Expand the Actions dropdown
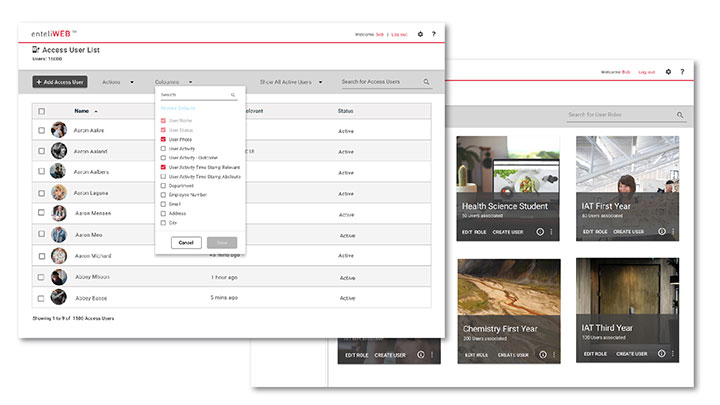Viewport: 720px width, 405px height. pos(118,82)
